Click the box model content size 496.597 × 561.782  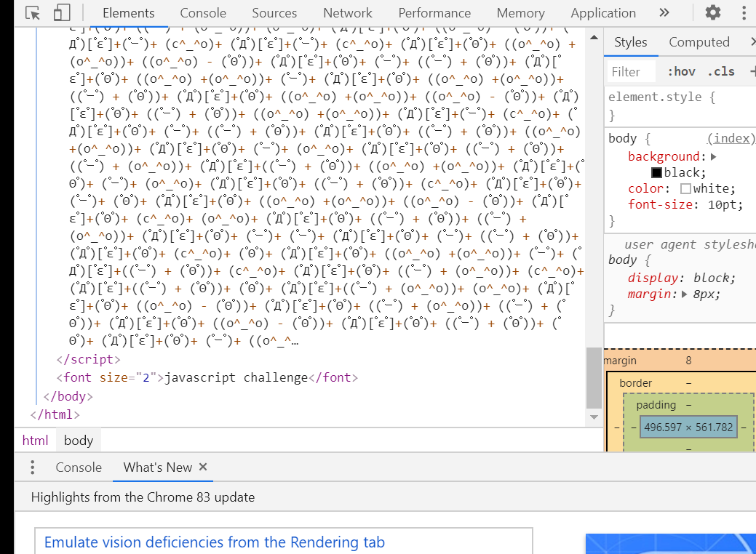click(688, 427)
